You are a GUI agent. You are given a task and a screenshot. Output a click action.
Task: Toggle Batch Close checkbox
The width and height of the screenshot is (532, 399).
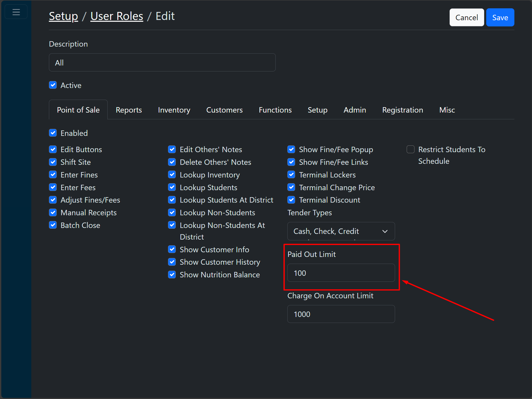[x=53, y=225]
